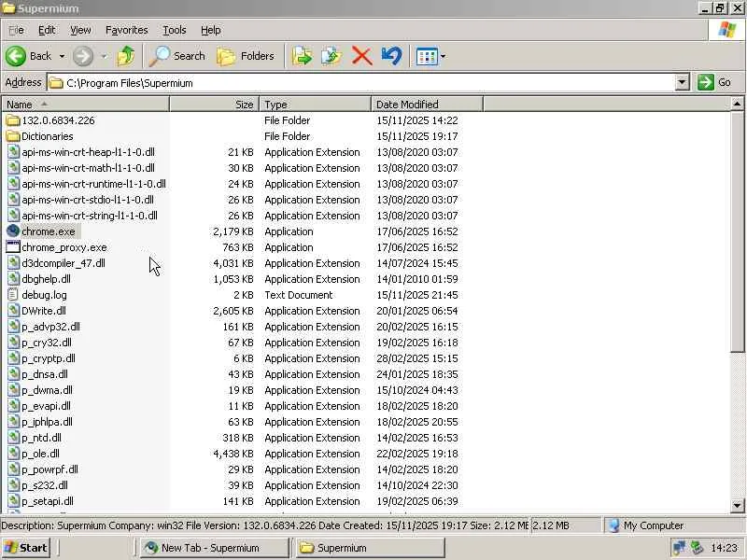This screenshot has width=747, height=560.
Task: Click the green Back arrow icon
Action: click(16, 56)
